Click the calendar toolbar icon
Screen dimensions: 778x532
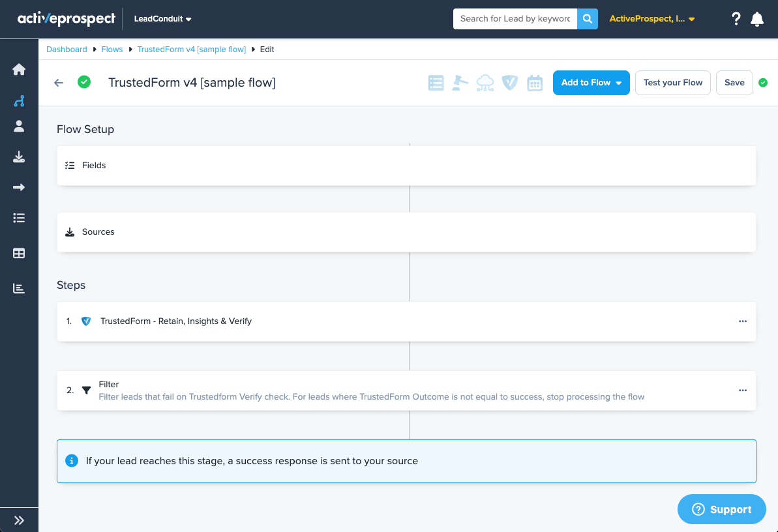tap(535, 83)
